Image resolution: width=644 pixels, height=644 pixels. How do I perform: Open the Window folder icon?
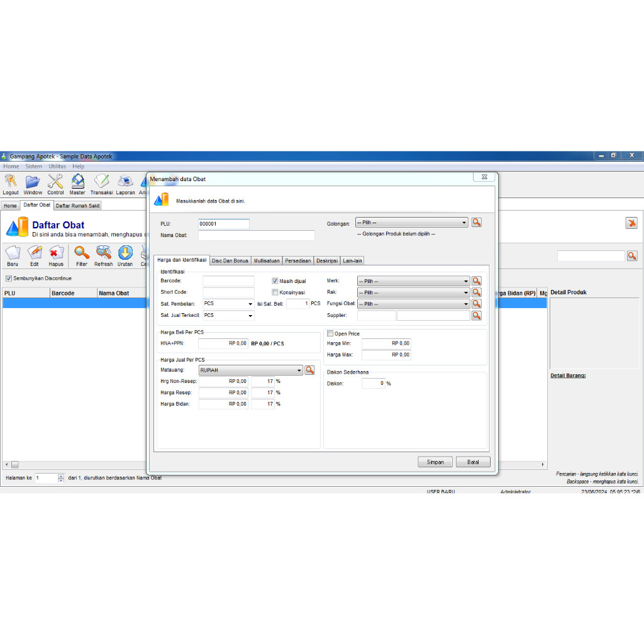coord(32,184)
